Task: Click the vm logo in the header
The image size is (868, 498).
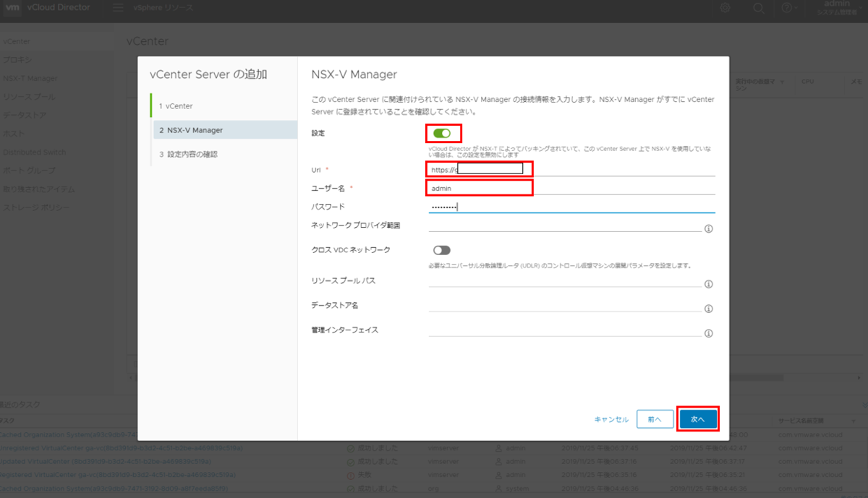Action: (11, 7)
